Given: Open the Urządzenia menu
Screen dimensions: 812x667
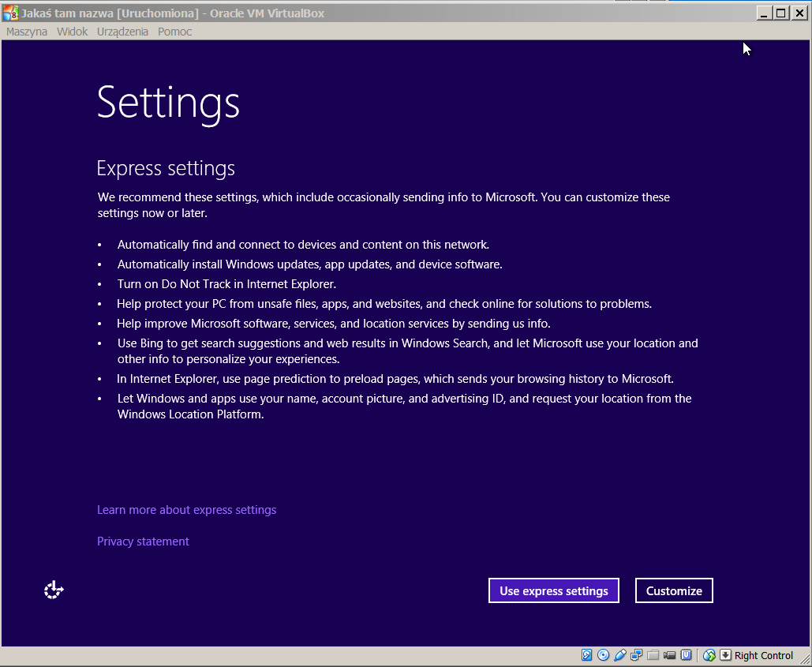Looking at the screenshot, I should pyautogui.click(x=122, y=32).
